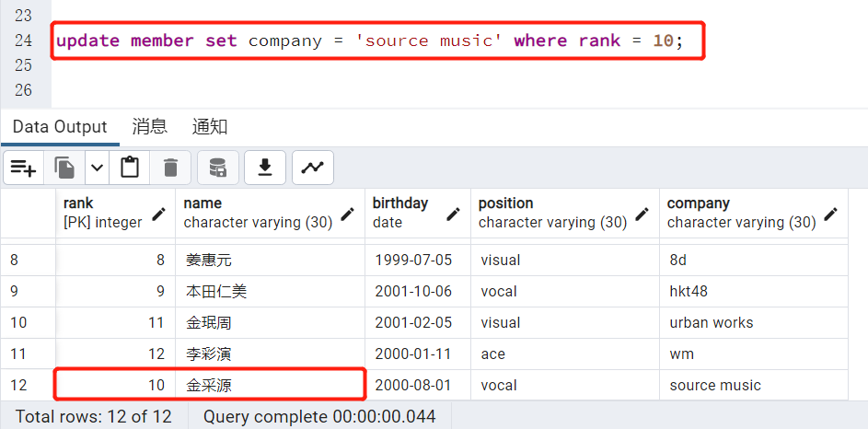This screenshot has width=868, height=429.
Task: Click the rank cell with value 10
Action: click(115, 385)
